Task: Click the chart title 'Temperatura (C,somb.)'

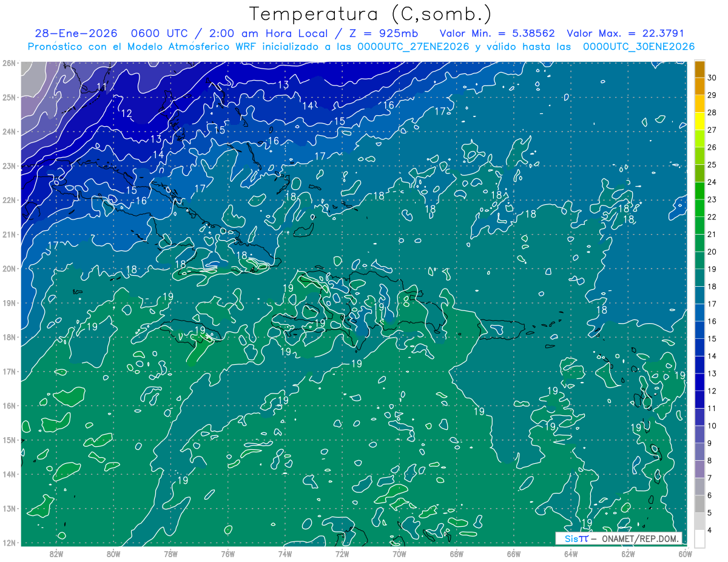Action: [371, 15]
